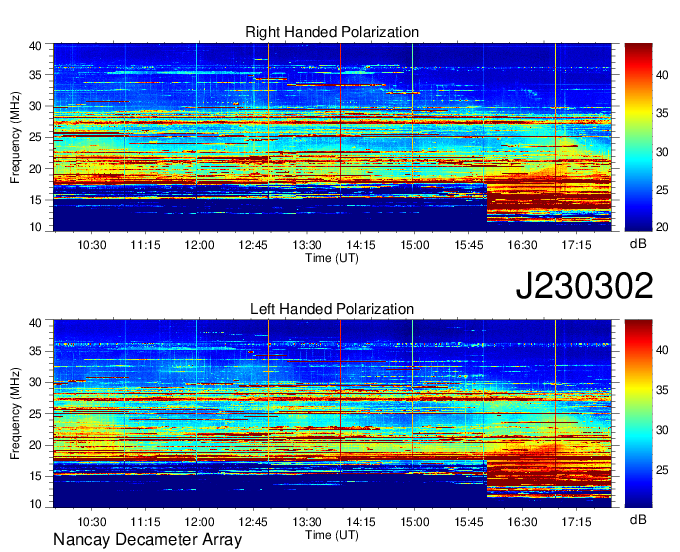680x552 pixels.
Task: Click the 40 dB tick on Right Handed colorbar
Action: coord(662,75)
